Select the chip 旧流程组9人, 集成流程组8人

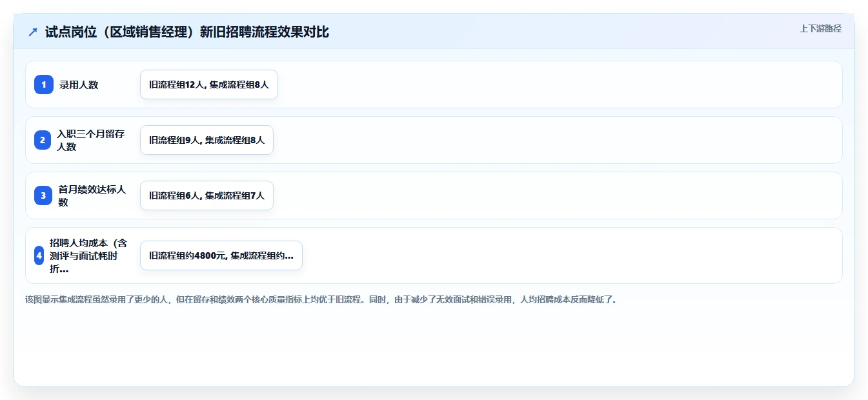[x=207, y=140]
